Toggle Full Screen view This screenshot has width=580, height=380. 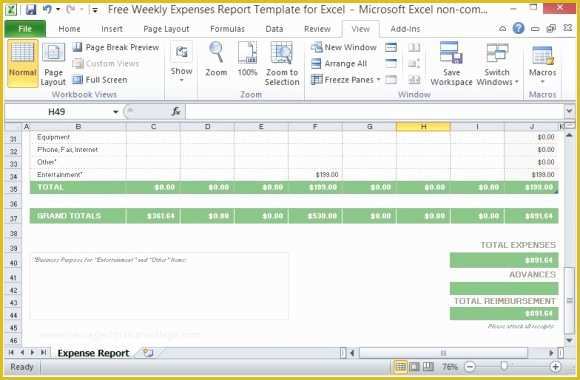pyautogui.click(x=100, y=80)
